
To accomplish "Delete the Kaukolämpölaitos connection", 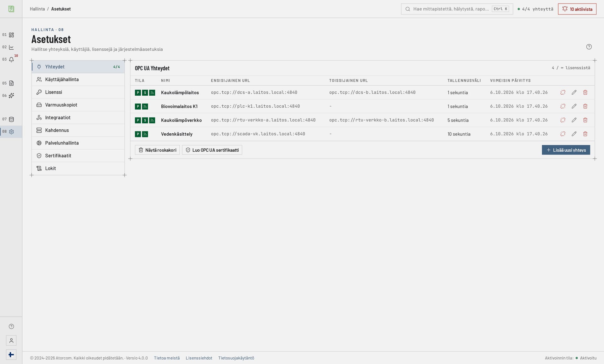I will pos(585,92).
